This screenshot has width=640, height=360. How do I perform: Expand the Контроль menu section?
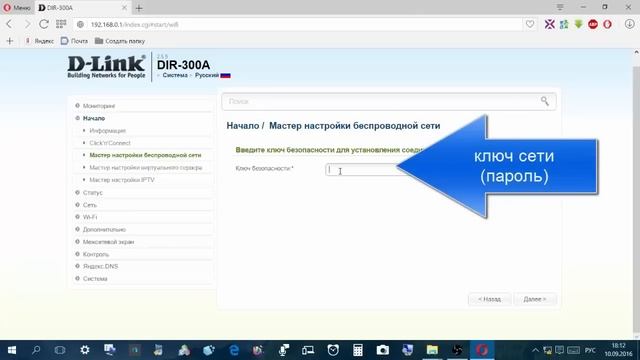pyautogui.click(x=96, y=254)
